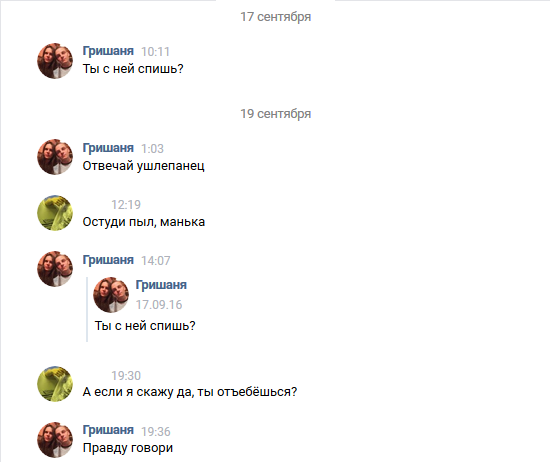Open Гришаня's avatar beside 'Правду говори'
Image resolution: width=550 pixels, height=462 pixels.
coord(55,440)
